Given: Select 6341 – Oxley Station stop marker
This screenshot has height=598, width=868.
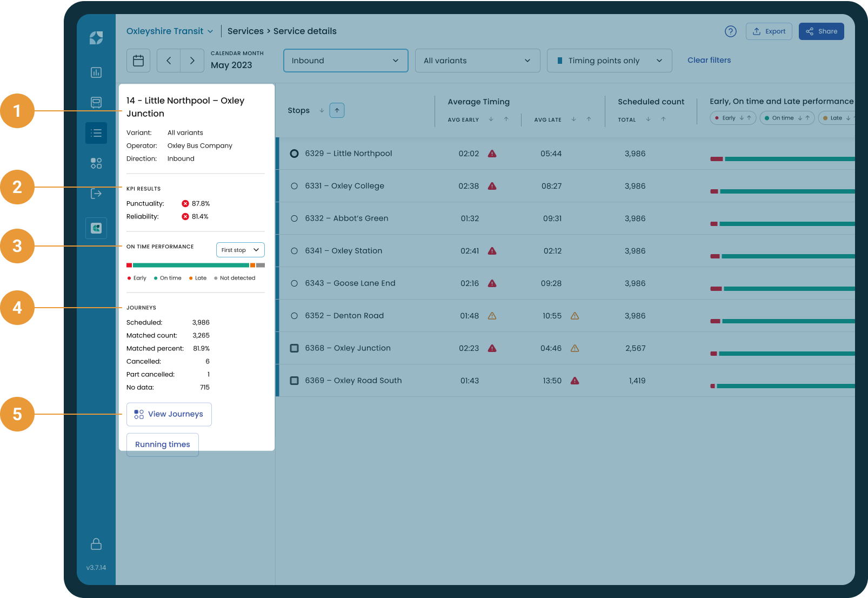Looking at the screenshot, I should pyautogui.click(x=294, y=251).
